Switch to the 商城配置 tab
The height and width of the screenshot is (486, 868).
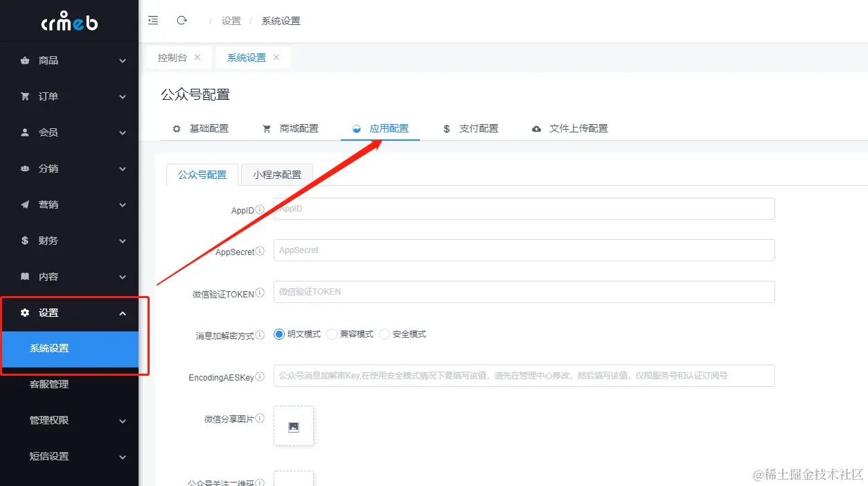point(290,128)
